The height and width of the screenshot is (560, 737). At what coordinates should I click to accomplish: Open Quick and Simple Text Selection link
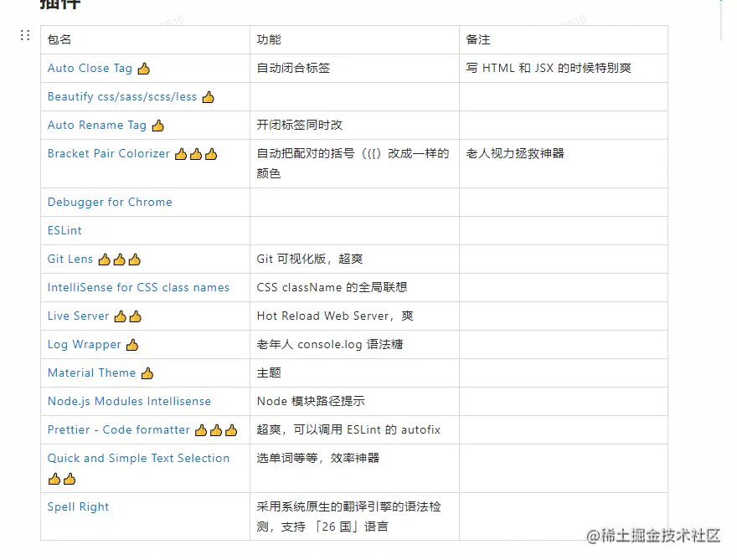pyautogui.click(x=138, y=458)
